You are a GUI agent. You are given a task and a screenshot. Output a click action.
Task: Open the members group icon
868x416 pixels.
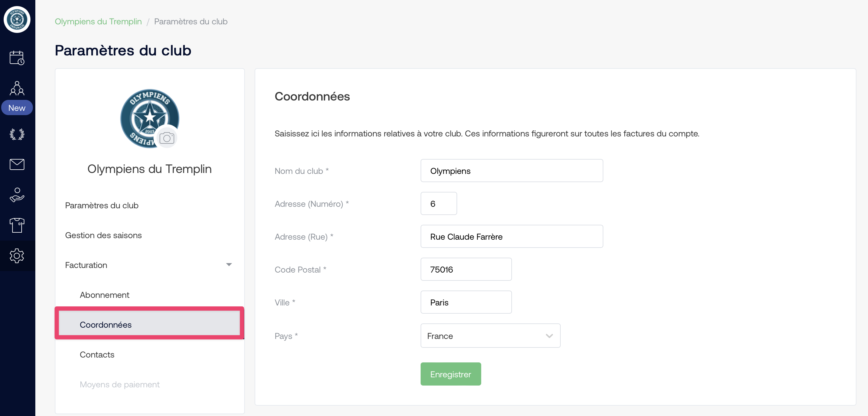[x=17, y=88]
